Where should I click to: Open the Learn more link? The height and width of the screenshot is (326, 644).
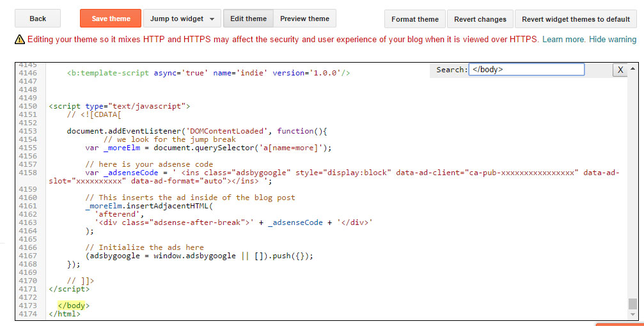563,40
